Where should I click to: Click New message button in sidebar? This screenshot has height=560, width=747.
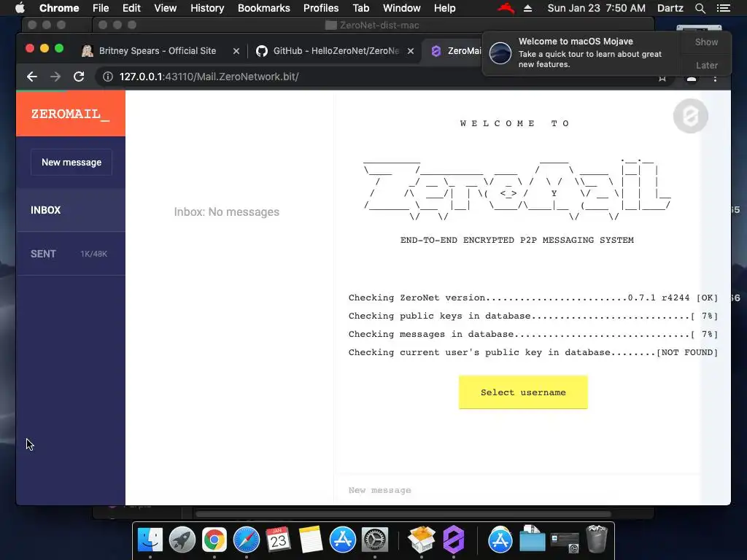pyautogui.click(x=71, y=163)
